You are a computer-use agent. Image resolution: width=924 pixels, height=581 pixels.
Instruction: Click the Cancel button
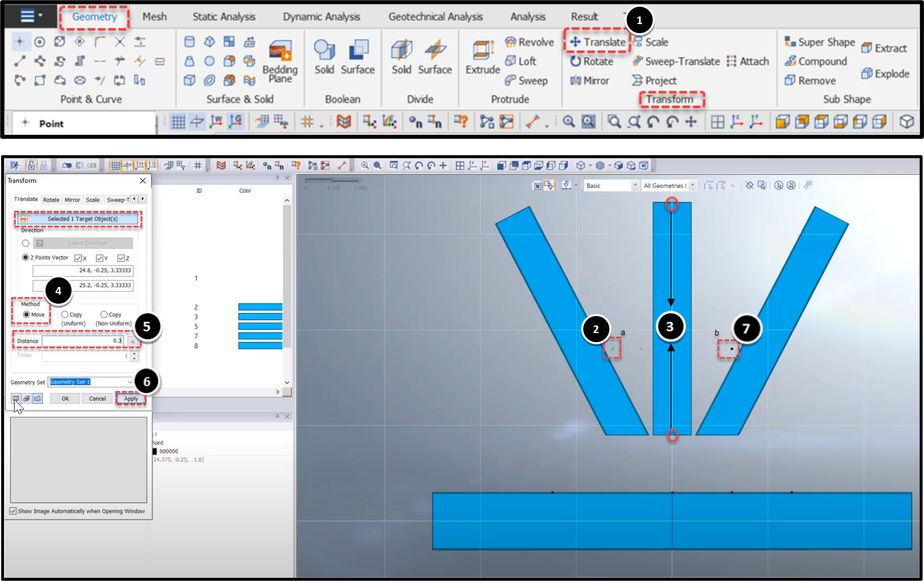(x=97, y=398)
